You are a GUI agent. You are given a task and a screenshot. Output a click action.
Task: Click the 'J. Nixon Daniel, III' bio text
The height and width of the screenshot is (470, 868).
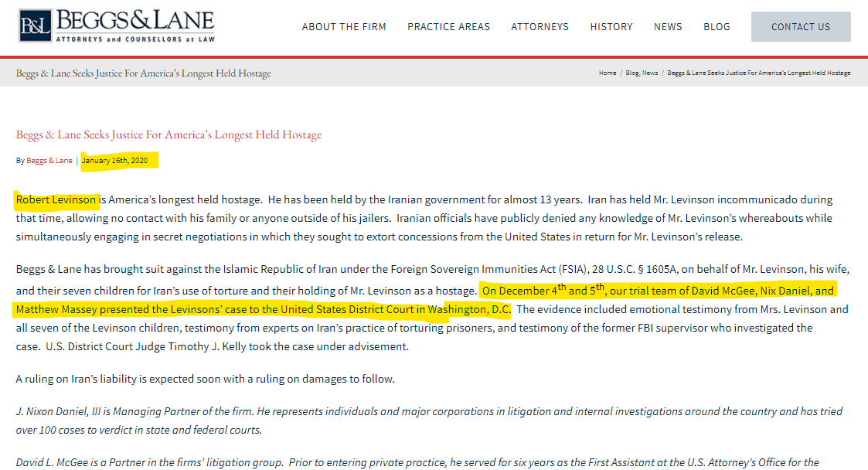(429, 421)
